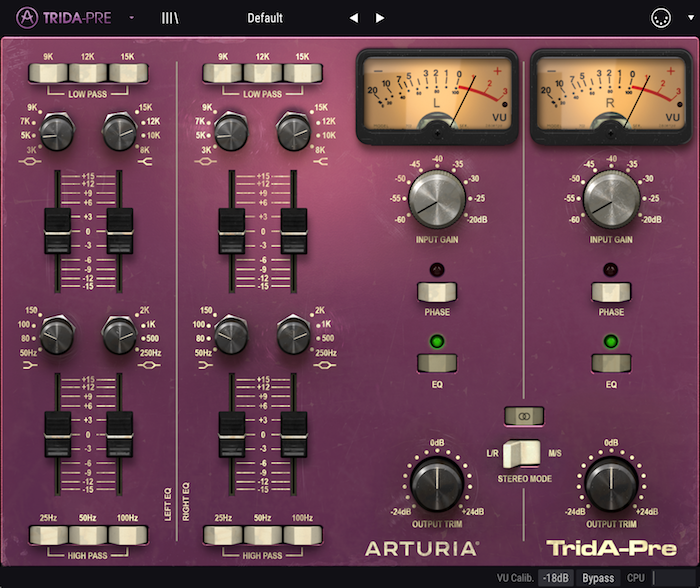
Task: Toggle Right EQ 12K low pass switch
Action: (262, 73)
